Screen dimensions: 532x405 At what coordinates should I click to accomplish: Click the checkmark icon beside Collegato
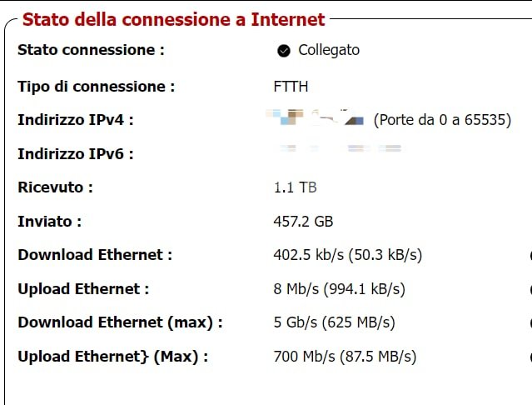point(284,51)
